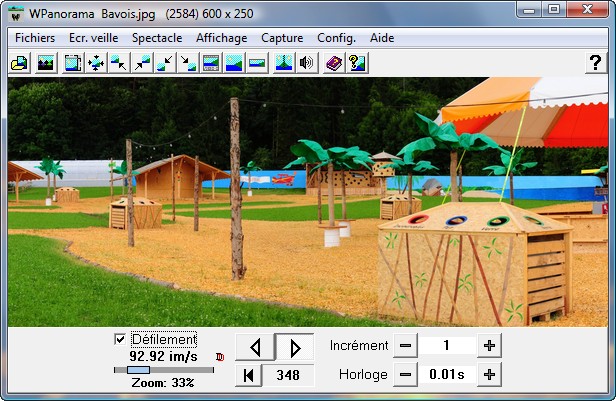The width and height of the screenshot is (616, 401).
Task: Click the question mark picture icon
Action: [357, 63]
